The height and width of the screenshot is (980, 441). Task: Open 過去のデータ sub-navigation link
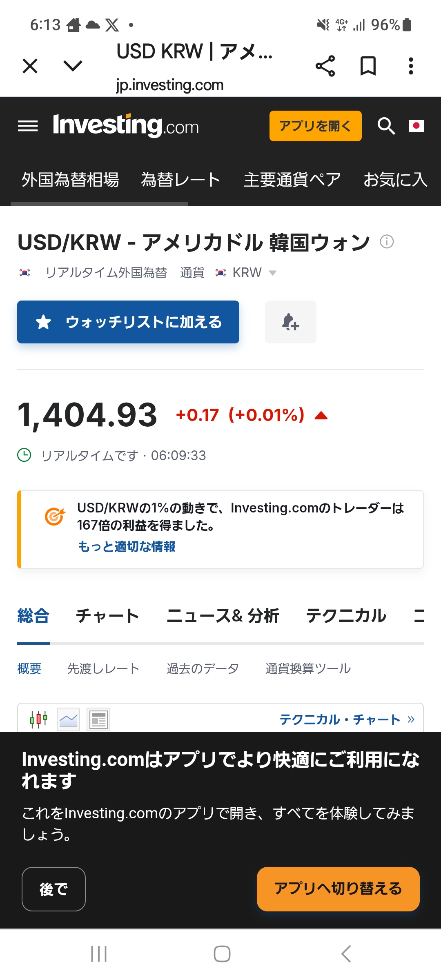(x=203, y=668)
